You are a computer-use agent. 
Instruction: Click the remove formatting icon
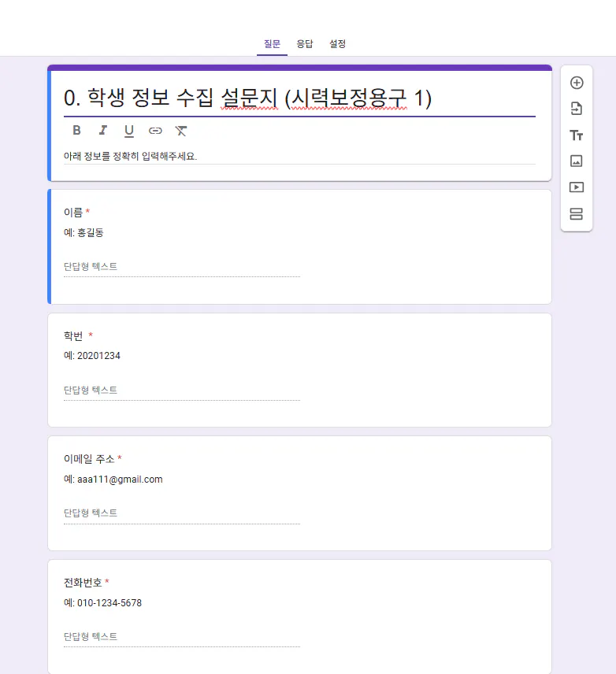(181, 131)
